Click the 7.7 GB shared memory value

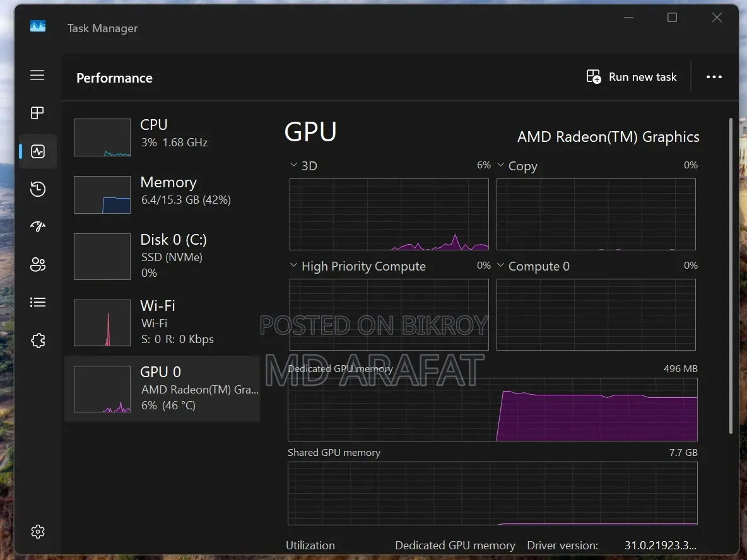[x=683, y=452]
